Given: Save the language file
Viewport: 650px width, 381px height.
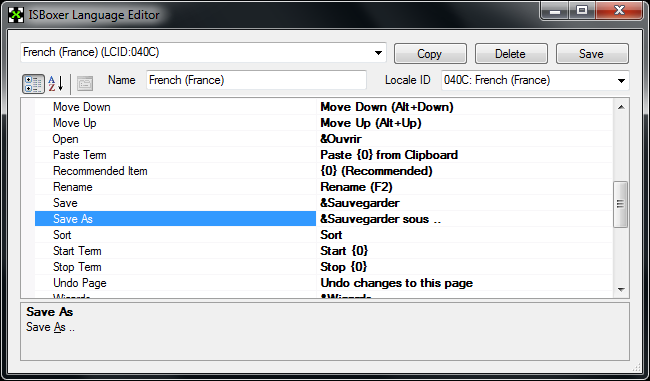Looking at the screenshot, I should (592, 53).
